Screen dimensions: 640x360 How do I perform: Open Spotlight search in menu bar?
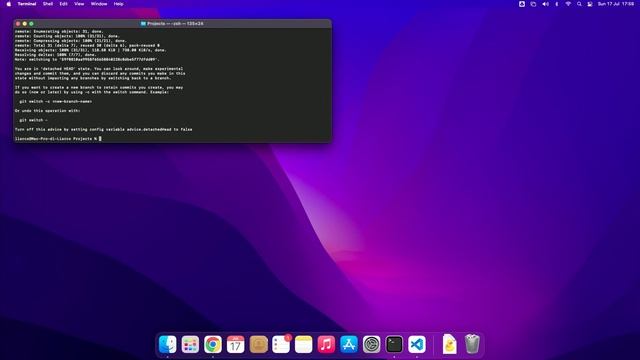579,4
